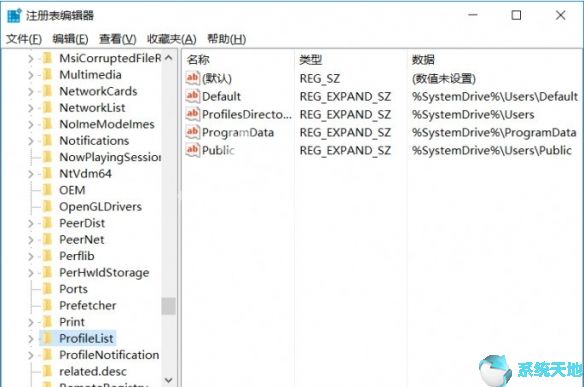This screenshot has height=387, width=584.
Task: Click the (默认) string value icon
Action: 193,78
